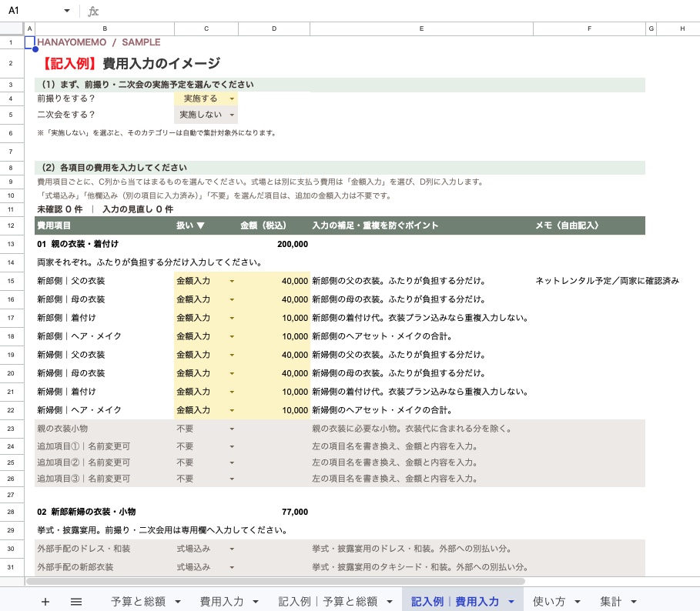Select column D header
The height and width of the screenshot is (611, 700).
(x=274, y=28)
